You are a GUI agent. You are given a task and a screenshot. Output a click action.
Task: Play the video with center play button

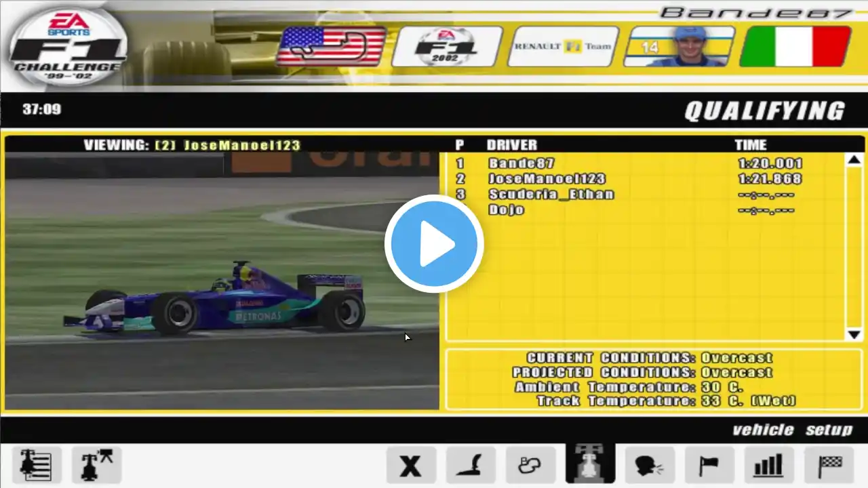click(434, 244)
